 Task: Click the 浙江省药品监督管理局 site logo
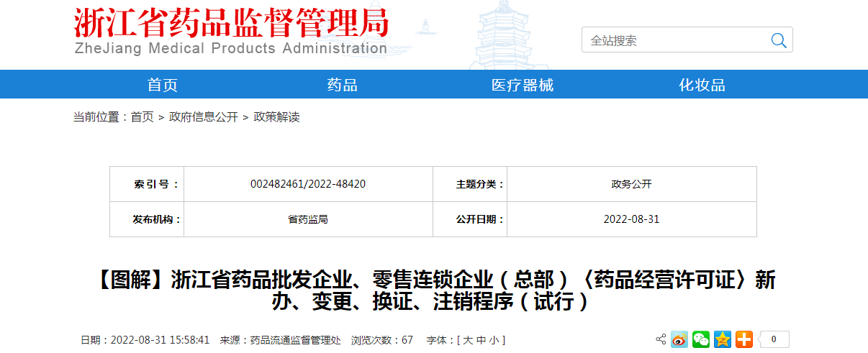pos(231,24)
